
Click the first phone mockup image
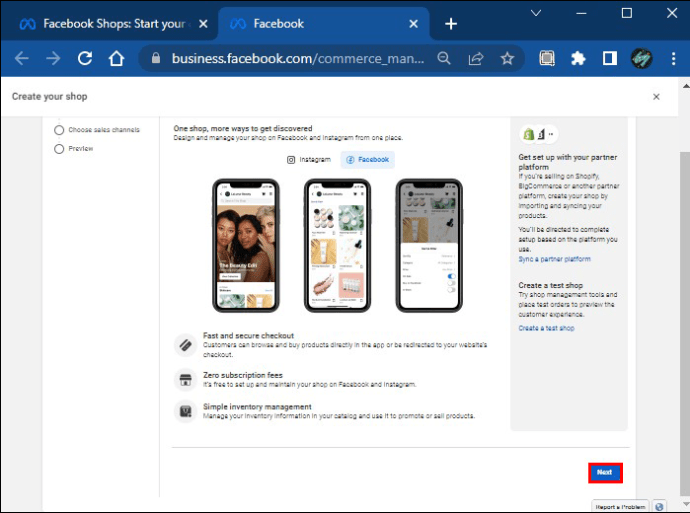tap(246, 246)
